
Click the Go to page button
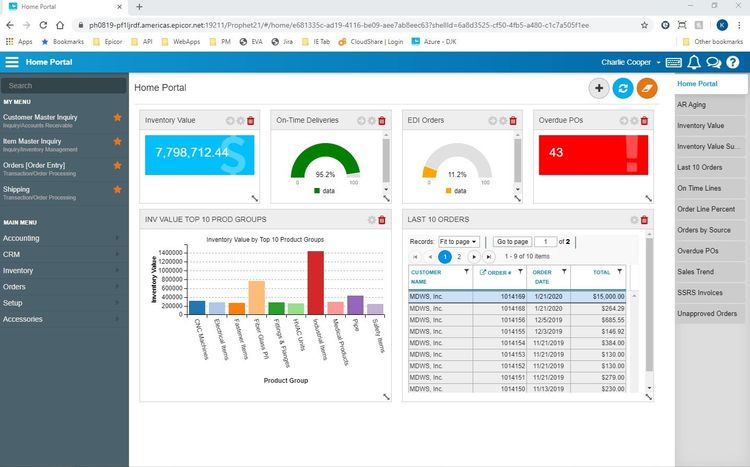512,242
